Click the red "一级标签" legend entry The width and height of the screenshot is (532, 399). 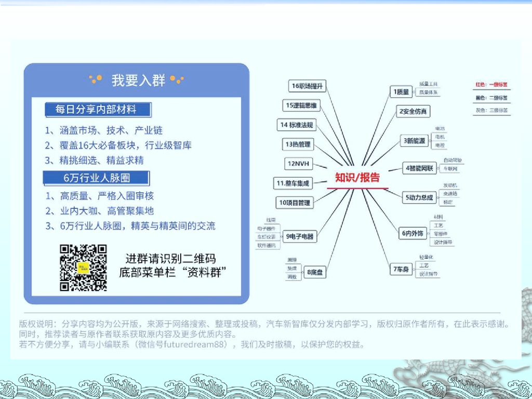click(498, 84)
